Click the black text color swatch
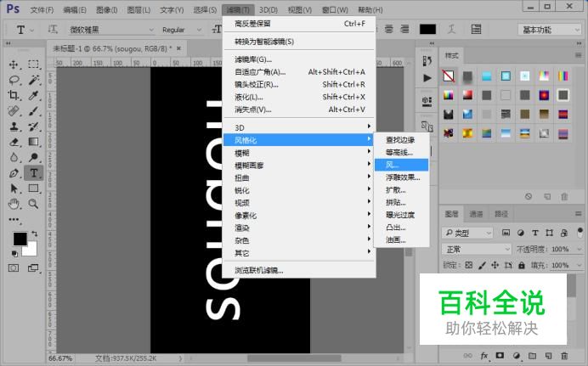 point(427,29)
